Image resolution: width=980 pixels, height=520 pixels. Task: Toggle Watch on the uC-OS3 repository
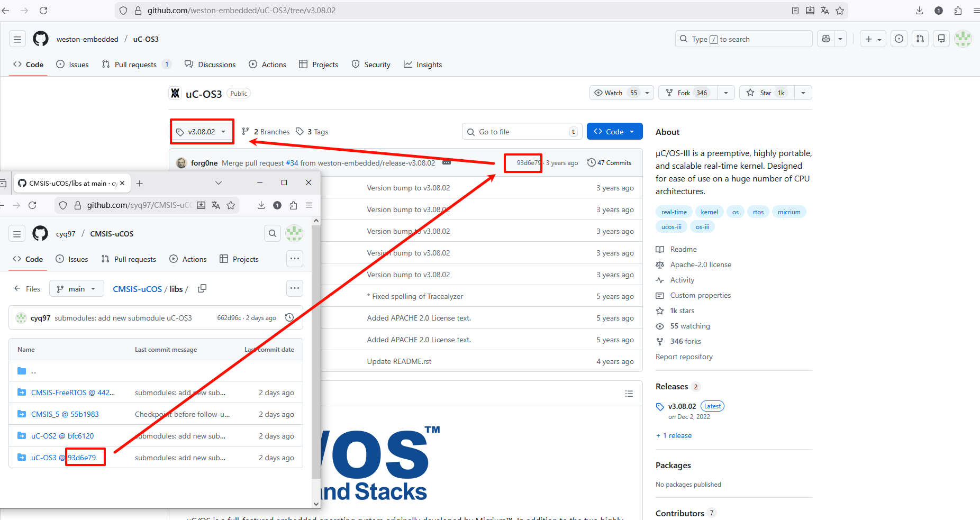pyautogui.click(x=615, y=93)
